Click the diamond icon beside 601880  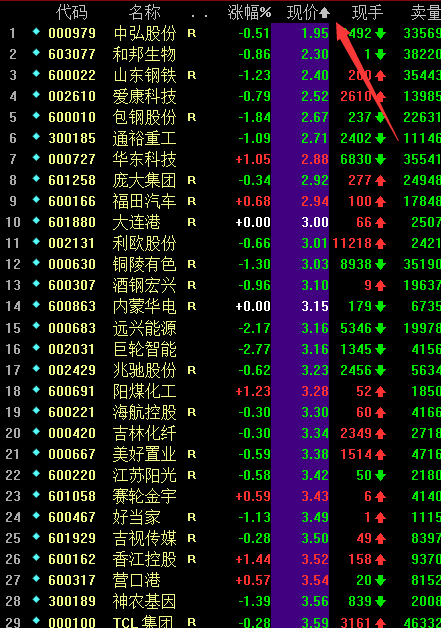pos(36,221)
